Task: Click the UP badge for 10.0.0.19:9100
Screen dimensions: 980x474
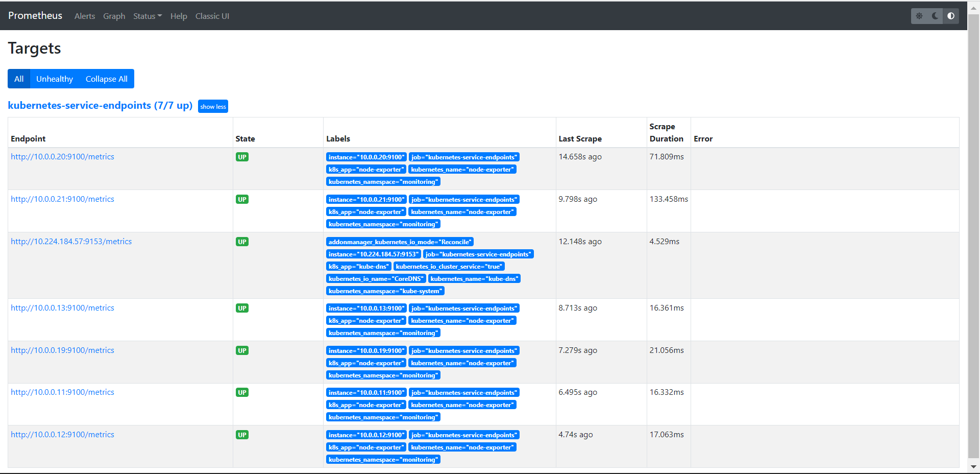Action: pyautogui.click(x=242, y=350)
